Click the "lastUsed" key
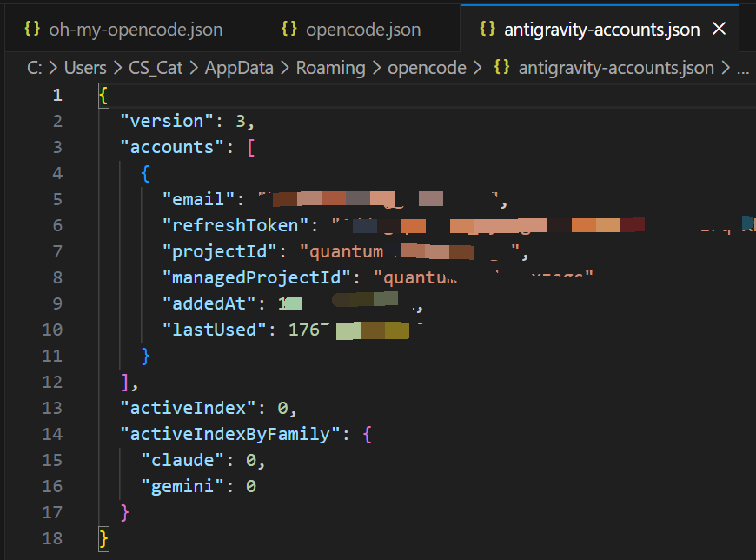Viewport: 756px width, 560px height. click(214, 330)
